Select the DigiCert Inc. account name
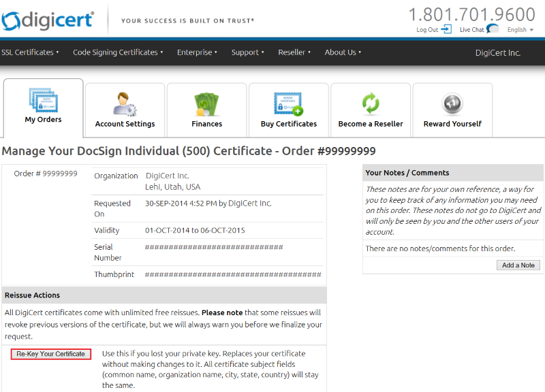 pos(497,52)
